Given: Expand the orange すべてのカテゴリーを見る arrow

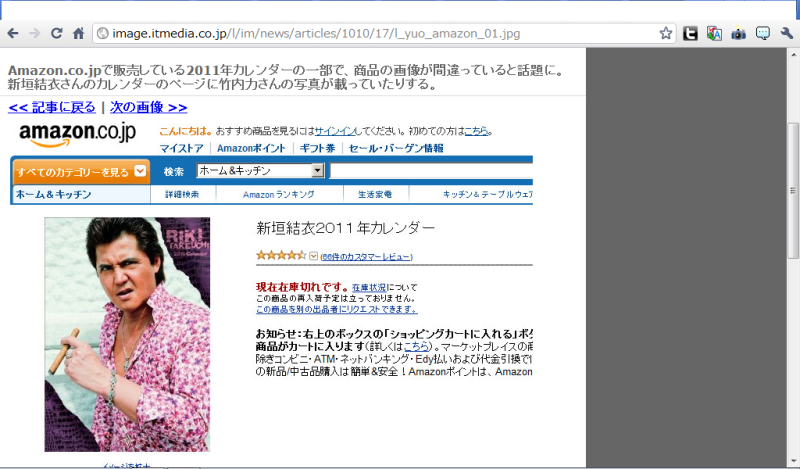Looking at the screenshot, I should coord(141,171).
